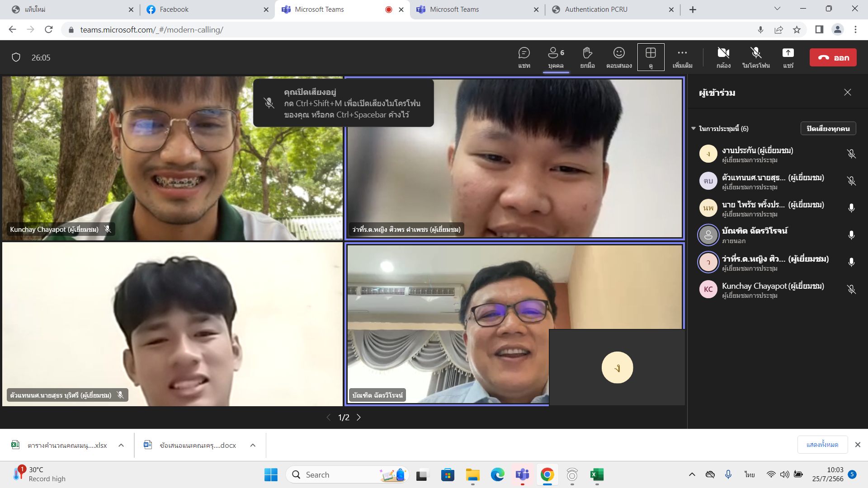This screenshot has width=868, height=488.
Task: Click the shield icon beside meeting timer
Action: [16, 57]
